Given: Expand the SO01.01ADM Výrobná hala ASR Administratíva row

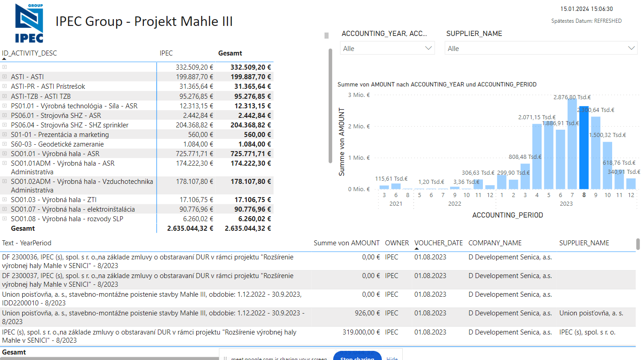Looking at the screenshot, I should [x=5, y=163].
